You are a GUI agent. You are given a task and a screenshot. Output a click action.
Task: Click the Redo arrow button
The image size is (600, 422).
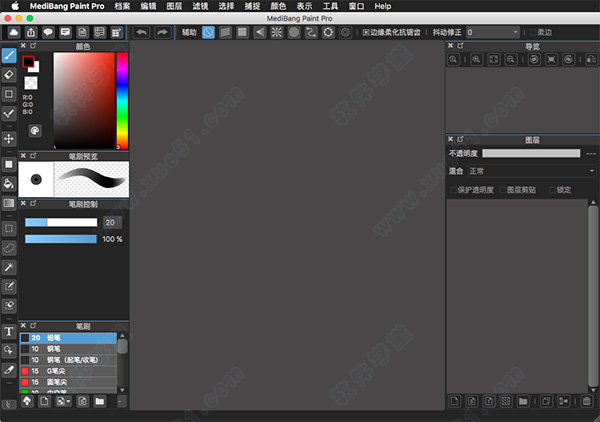(163, 33)
